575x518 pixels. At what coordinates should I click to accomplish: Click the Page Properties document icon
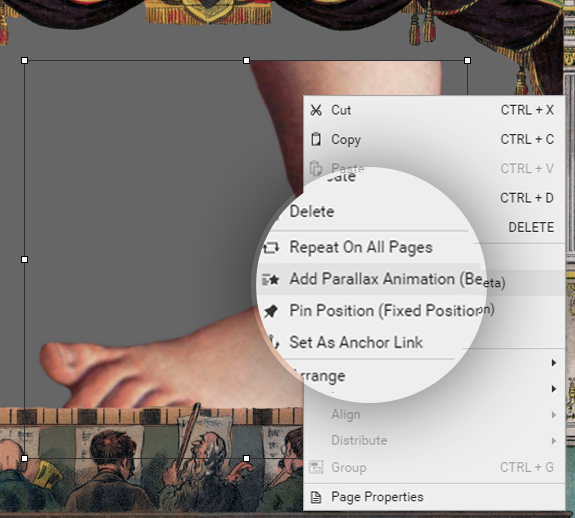pyautogui.click(x=316, y=497)
